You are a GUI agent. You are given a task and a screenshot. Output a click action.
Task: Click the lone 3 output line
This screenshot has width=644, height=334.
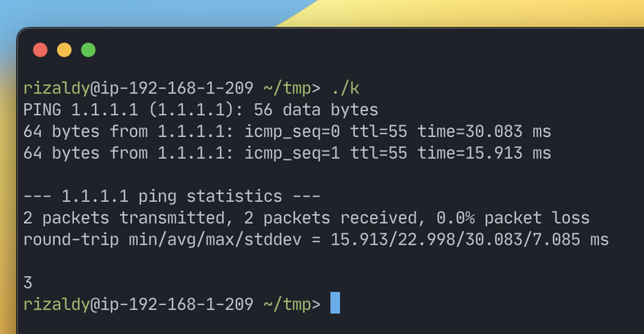pyautogui.click(x=27, y=282)
